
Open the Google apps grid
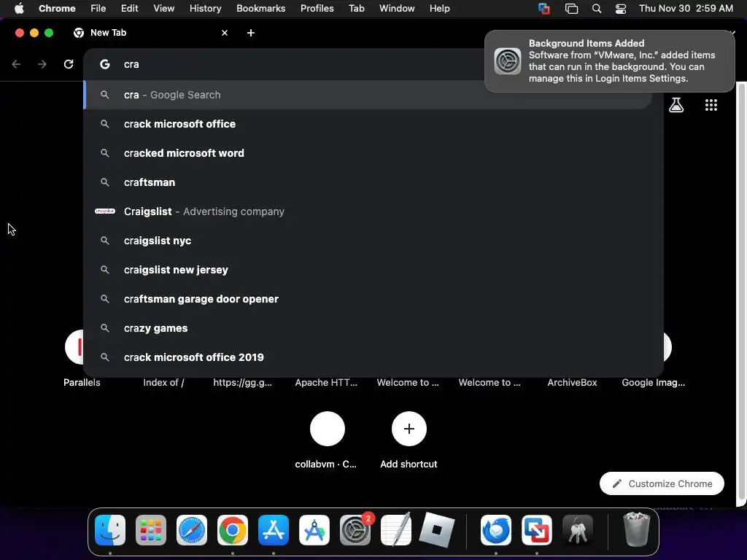pyautogui.click(x=711, y=105)
